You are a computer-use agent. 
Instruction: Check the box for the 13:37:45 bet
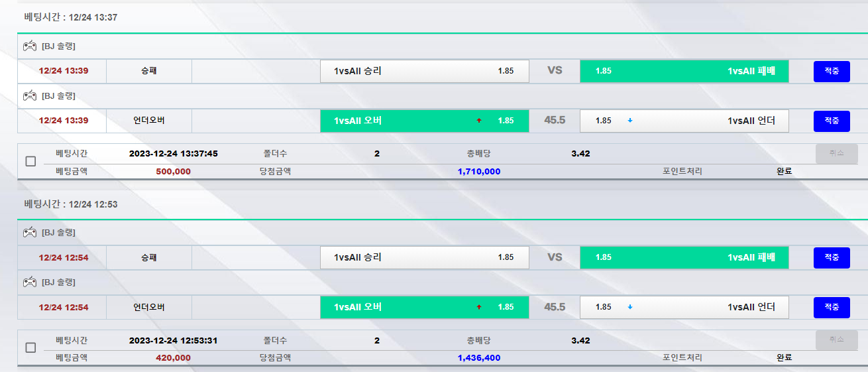pyautogui.click(x=30, y=161)
